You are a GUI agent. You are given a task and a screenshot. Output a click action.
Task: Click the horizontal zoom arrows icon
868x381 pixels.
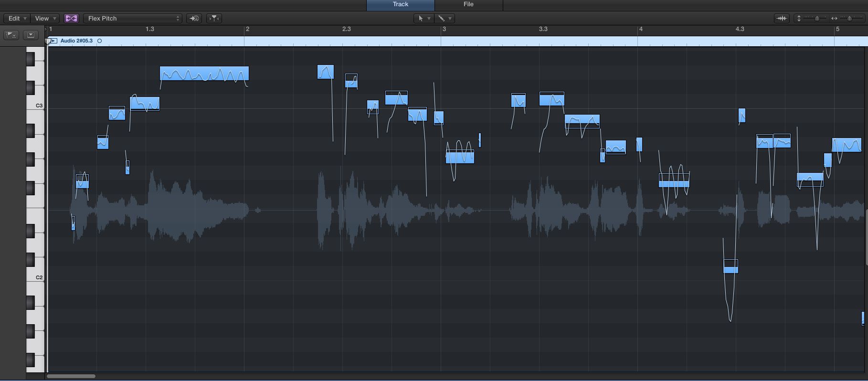pos(834,18)
